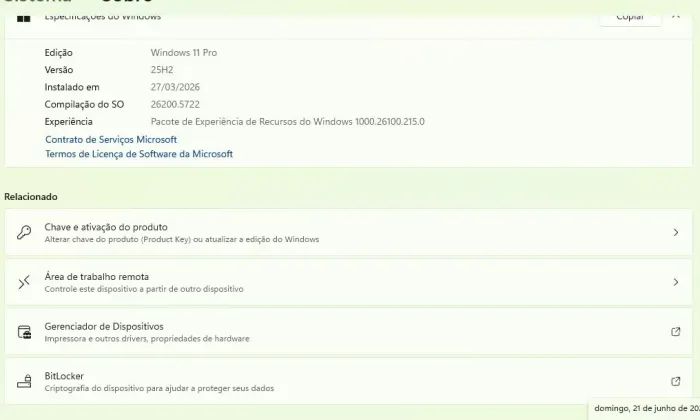
Task: Copy Windows specifications with Copiar button
Action: pyautogui.click(x=630, y=18)
